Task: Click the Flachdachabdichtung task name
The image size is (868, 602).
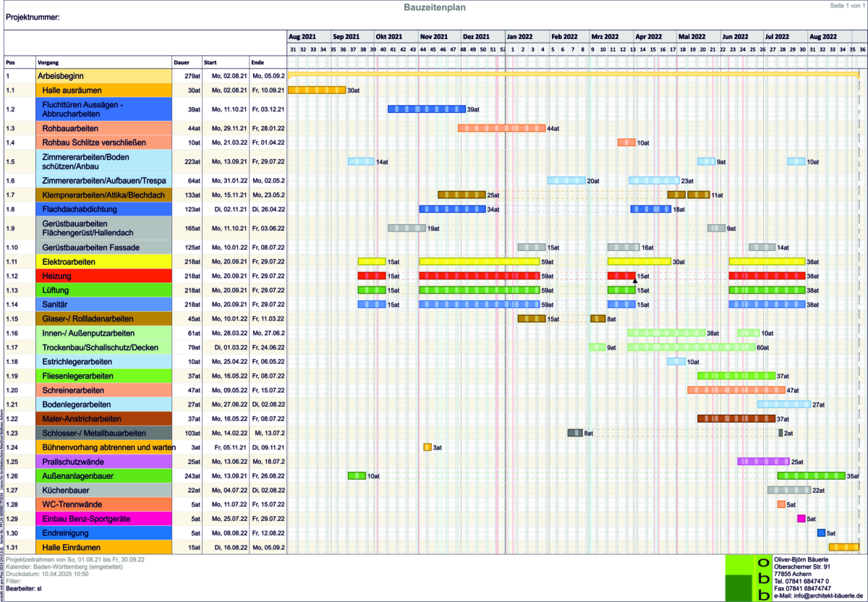Action: [x=80, y=209]
